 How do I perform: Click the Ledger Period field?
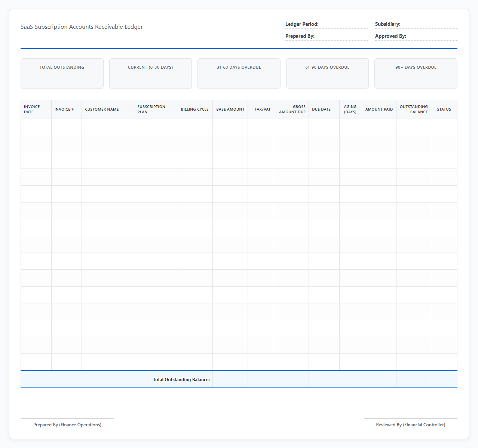[x=326, y=24]
